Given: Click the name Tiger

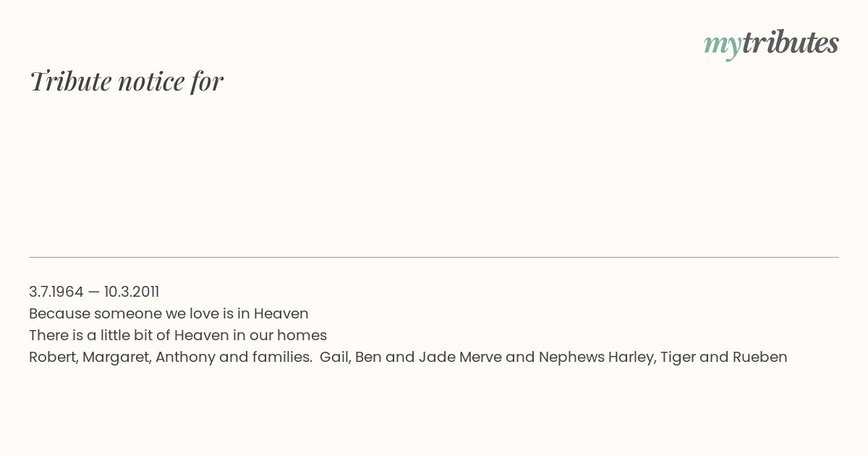Looking at the screenshot, I should point(678,357).
